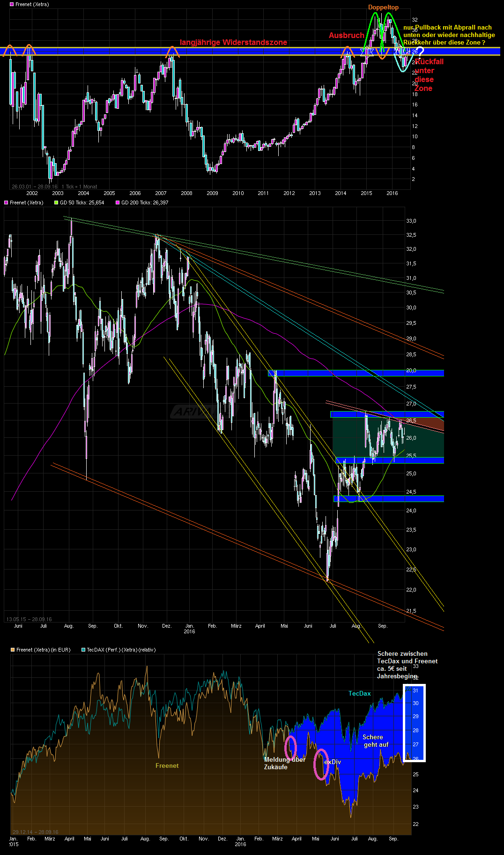The height and width of the screenshot is (855, 504).
Task: Select the 'TecDAX (Perf.) (Xetra) (relativ)' legend label
Action: point(121,650)
